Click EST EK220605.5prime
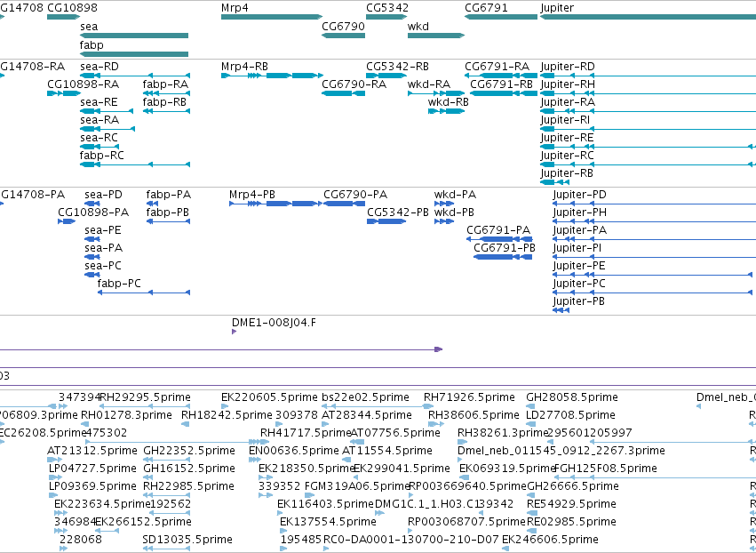This screenshot has height=553, width=756. tap(269, 397)
